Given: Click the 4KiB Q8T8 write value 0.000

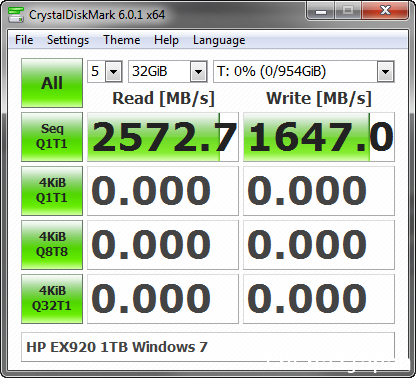Looking at the screenshot, I should click(319, 245).
